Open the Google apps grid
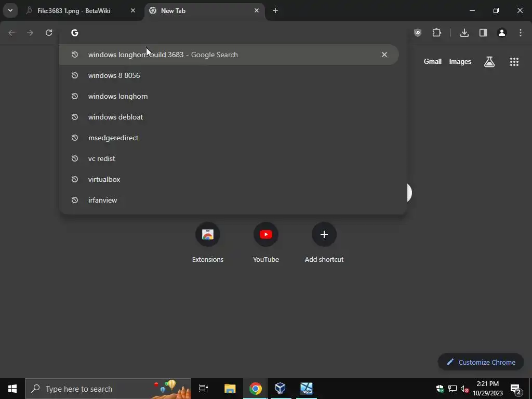This screenshot has height=399, width=532. point(514,62)
